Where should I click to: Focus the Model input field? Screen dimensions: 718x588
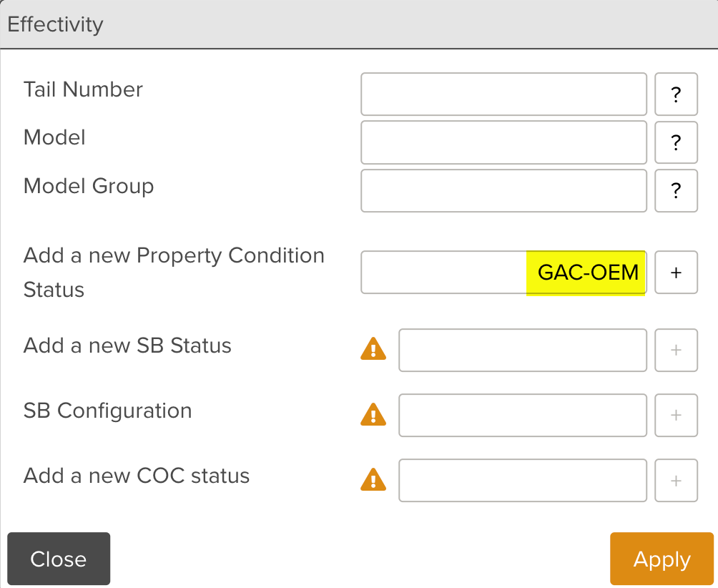click(503, 142)
